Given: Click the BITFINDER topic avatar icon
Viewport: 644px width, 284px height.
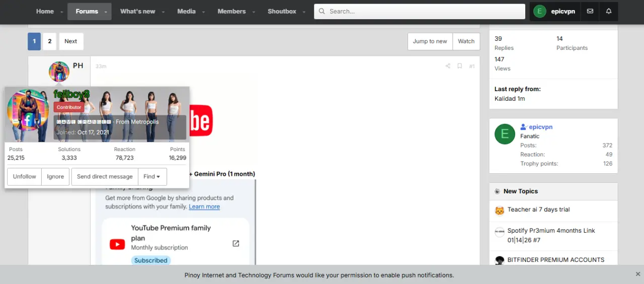Looking at the screenshot, I should click(x=500, y=260).
